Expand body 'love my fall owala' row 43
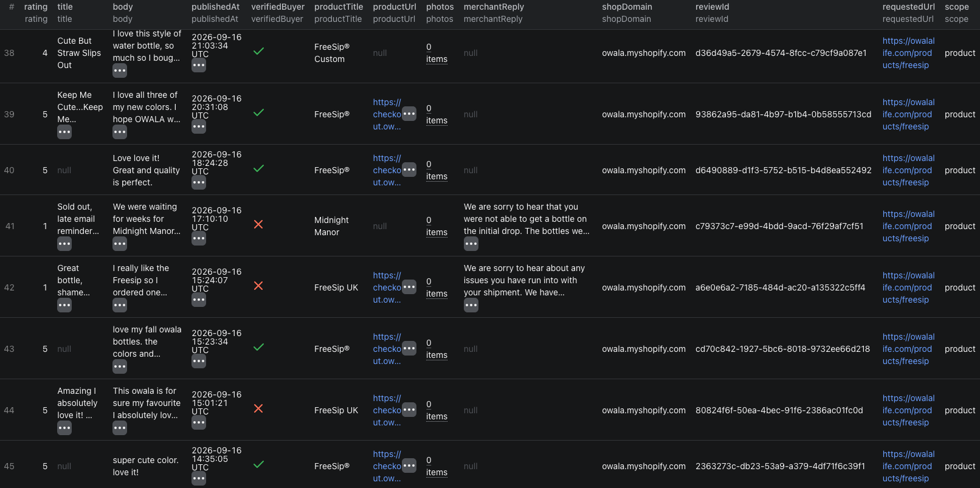 point(120,366)
